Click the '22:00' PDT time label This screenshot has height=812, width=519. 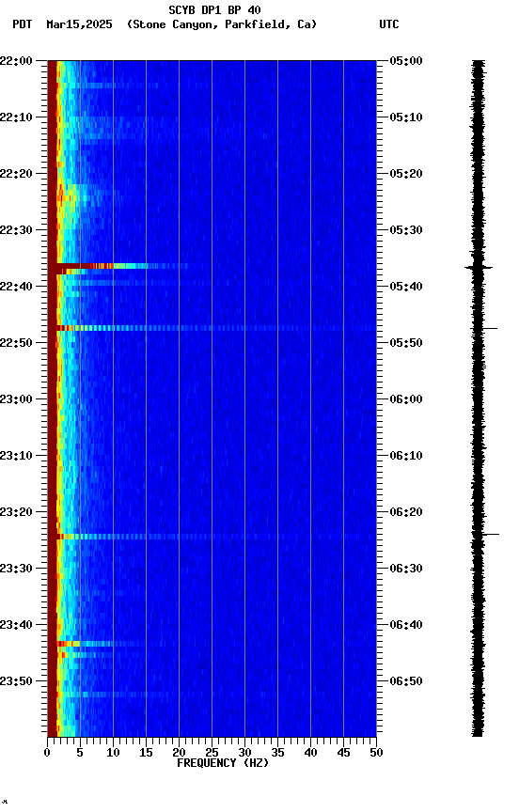tap(16, 61)
